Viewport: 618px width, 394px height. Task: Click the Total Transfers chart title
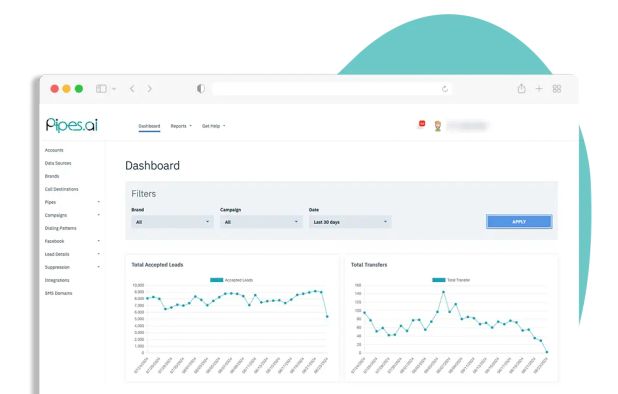[369, 265]
